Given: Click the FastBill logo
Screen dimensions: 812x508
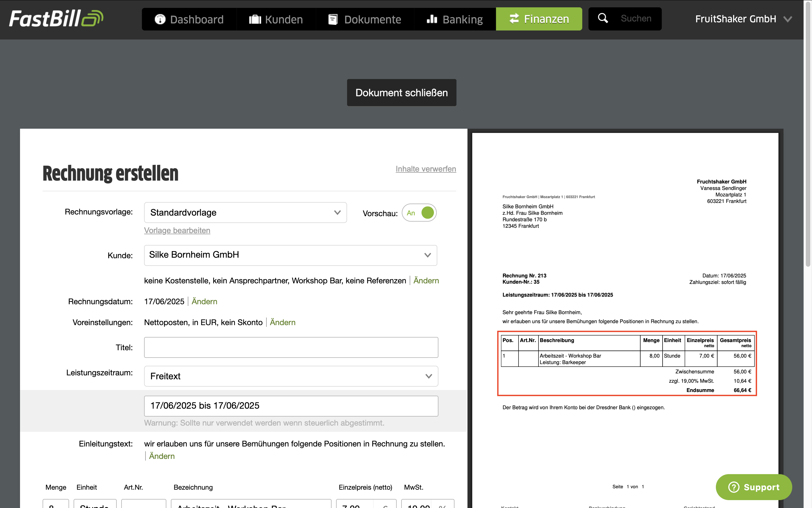Looking at the screenshot, I should [x=56, y=18].
